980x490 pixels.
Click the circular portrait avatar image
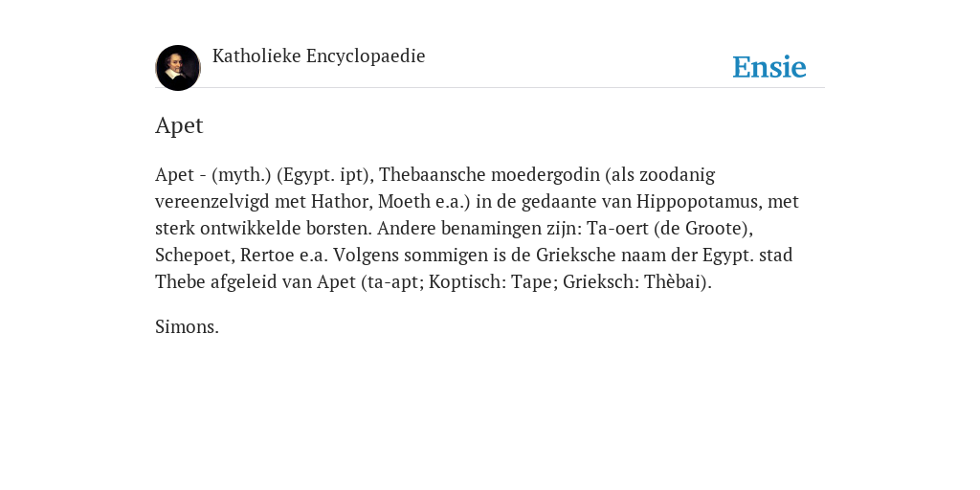click(x=178, y=68)
